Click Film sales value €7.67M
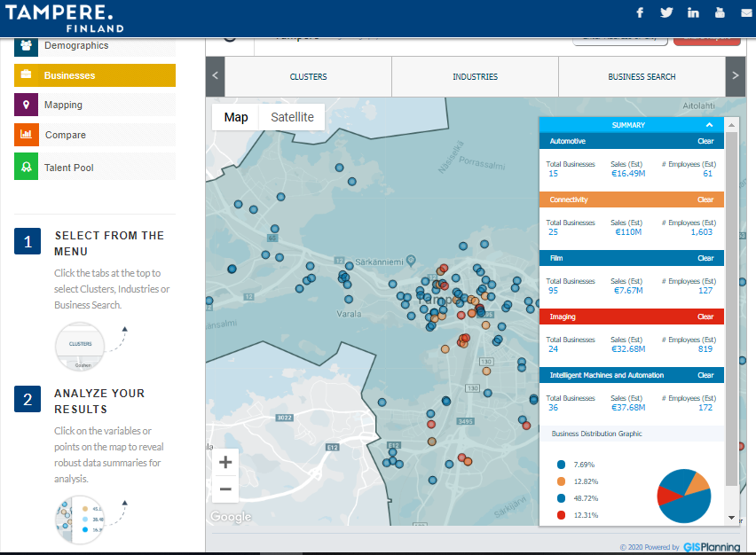 pyautogui.click(x=628, y=291)
